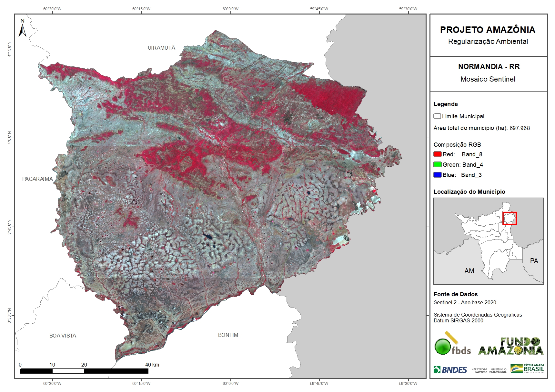
Task: Click the Ministério da Economia logo
Action: point(479,370)
